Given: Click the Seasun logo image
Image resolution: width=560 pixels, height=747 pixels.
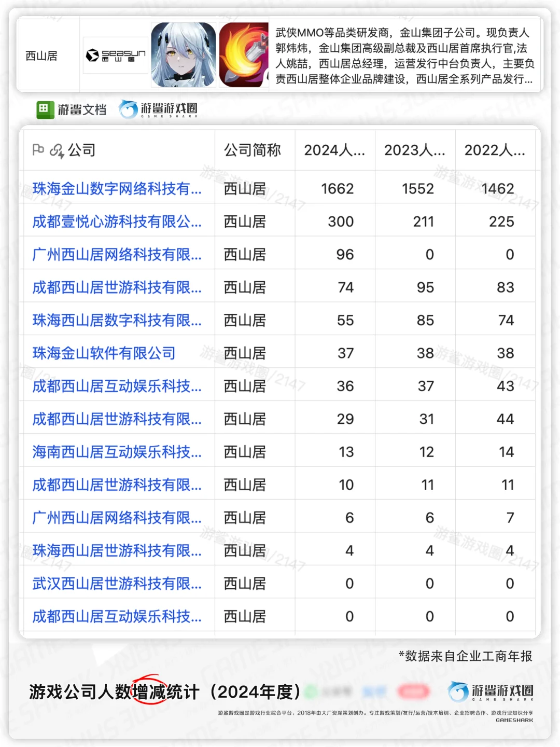Looking at the screenshot, I should click(x=115, y=55).
